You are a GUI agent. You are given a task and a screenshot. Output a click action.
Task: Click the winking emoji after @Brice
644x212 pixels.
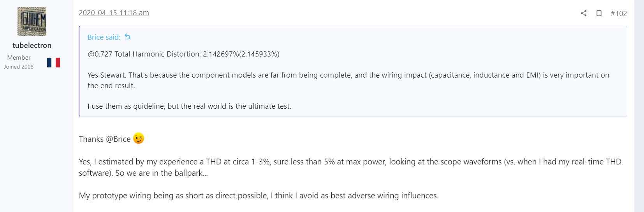pos(139,138)
